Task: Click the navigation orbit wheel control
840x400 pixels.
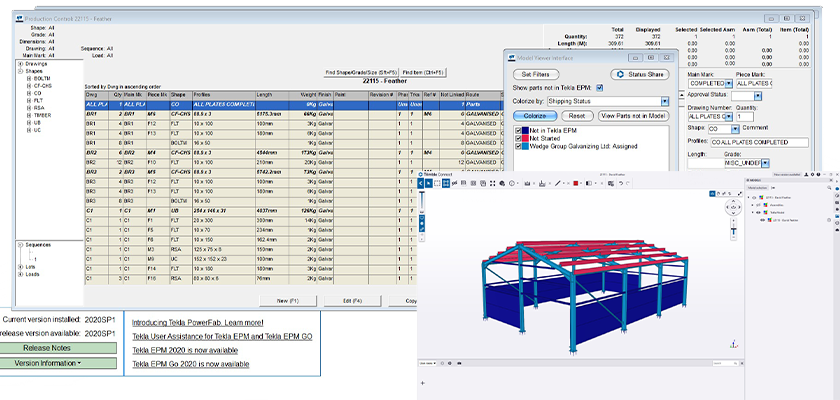Action: click(733, 207)
